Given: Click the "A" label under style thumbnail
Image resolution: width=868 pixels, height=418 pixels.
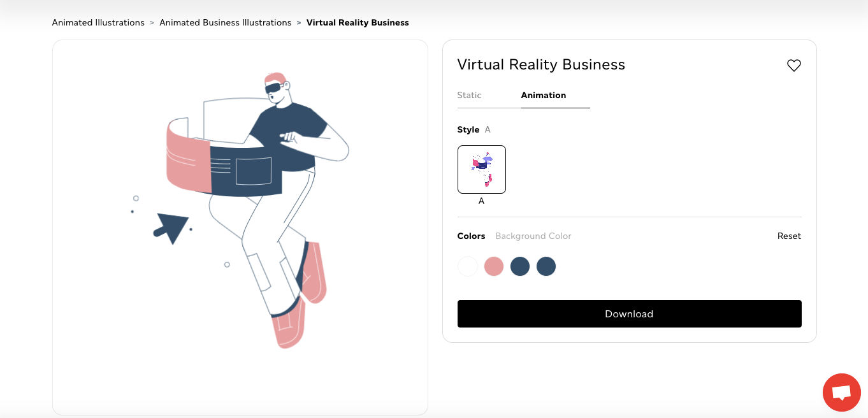Looking at the screenshot, I should [481, 201].
